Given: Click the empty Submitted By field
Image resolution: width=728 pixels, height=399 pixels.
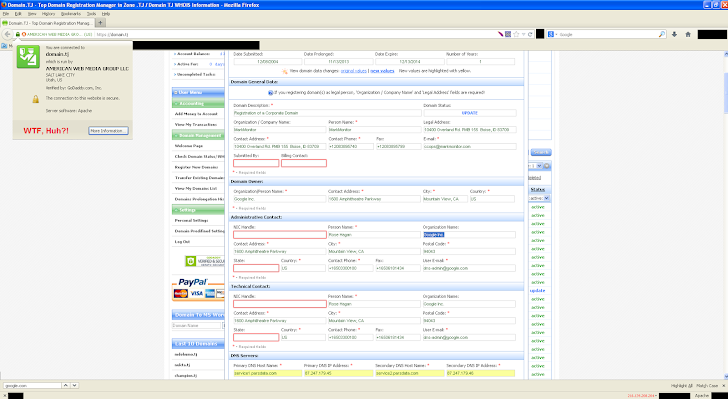Looking at the screenshot, I should (x=256, y=163).
